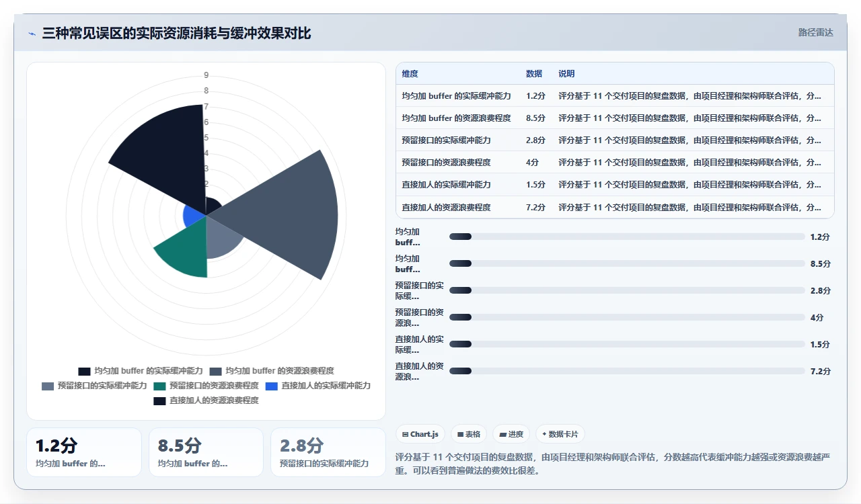Open the 2.8分 预留接口 data card

(328, 452)
